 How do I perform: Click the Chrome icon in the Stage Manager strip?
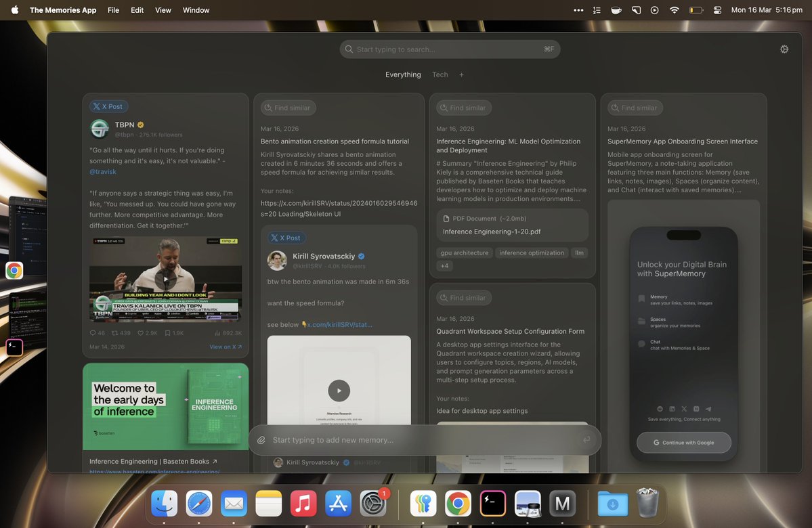[x=14, y=270]
